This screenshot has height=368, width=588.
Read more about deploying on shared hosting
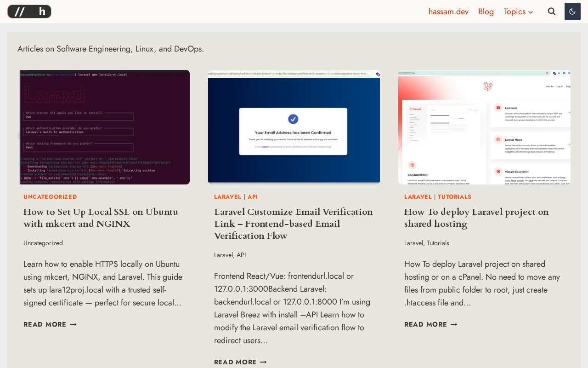(431, 324)
